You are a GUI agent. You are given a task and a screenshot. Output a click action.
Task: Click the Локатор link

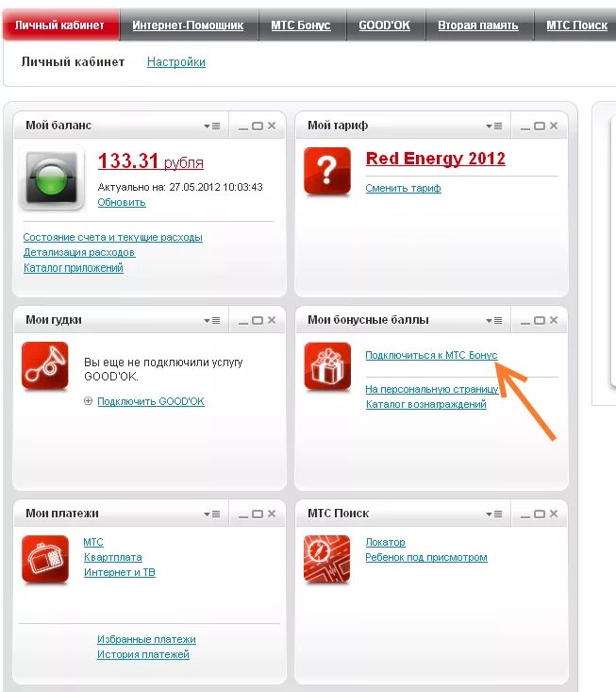click(386, 542)
